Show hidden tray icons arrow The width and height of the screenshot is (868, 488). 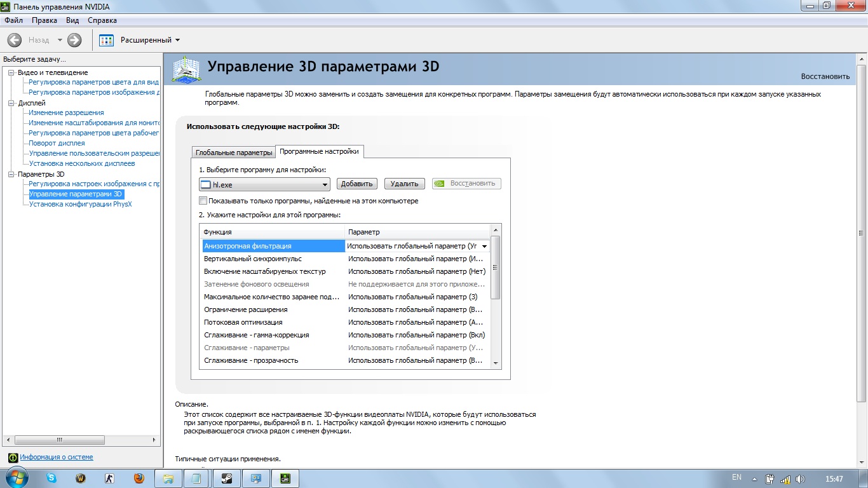(x=754, y=479)
